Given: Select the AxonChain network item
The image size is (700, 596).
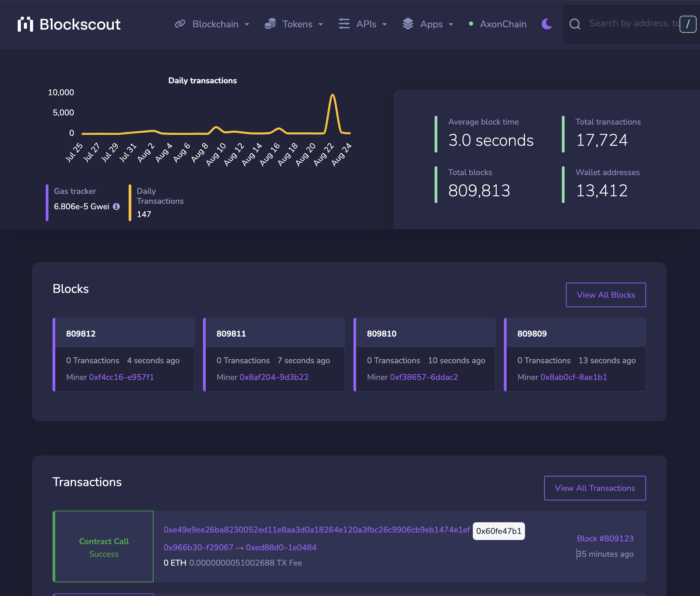Looking at the screenshot, I should coord(503,24).
